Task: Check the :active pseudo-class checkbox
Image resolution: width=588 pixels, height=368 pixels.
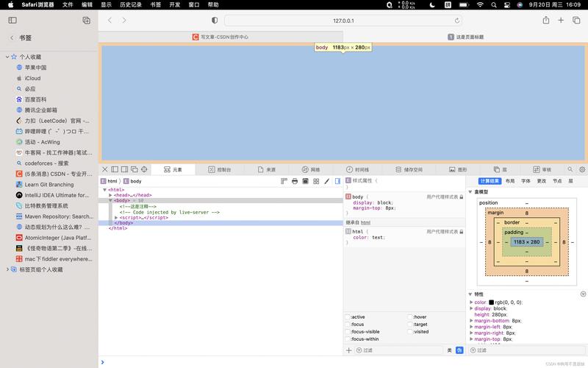Action: click(x=348, y=316)
